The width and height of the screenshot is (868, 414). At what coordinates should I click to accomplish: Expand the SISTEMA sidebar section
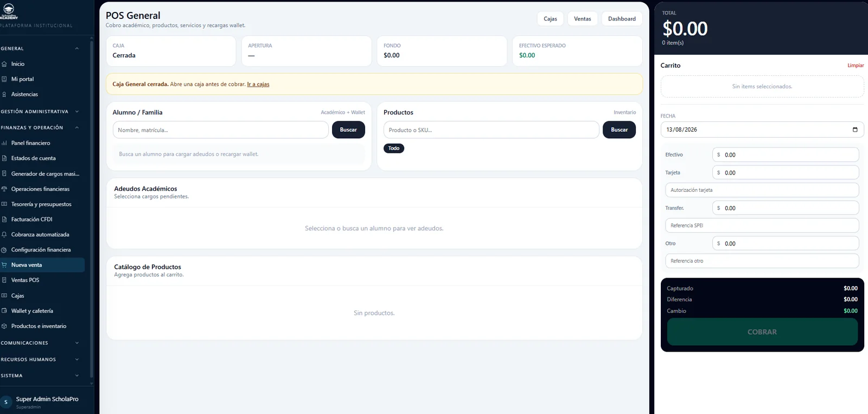click(x=77, y=376)
